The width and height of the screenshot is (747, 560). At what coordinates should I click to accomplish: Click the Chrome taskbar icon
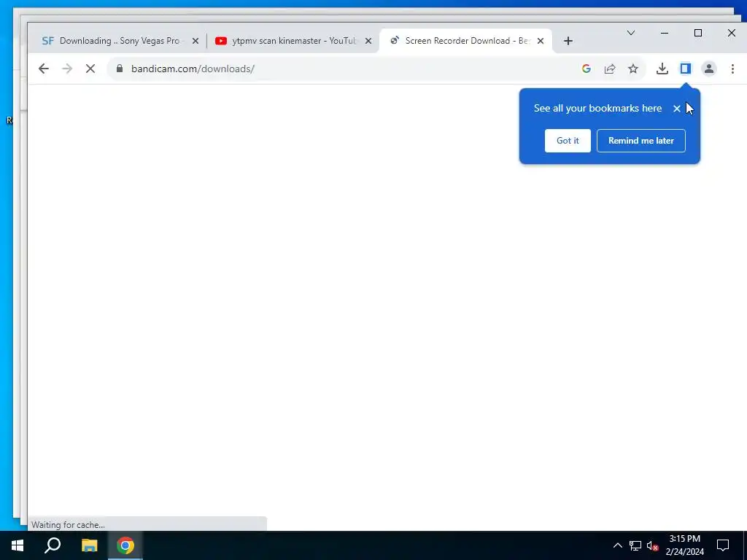pyautogui.click(x=125, y=545)
